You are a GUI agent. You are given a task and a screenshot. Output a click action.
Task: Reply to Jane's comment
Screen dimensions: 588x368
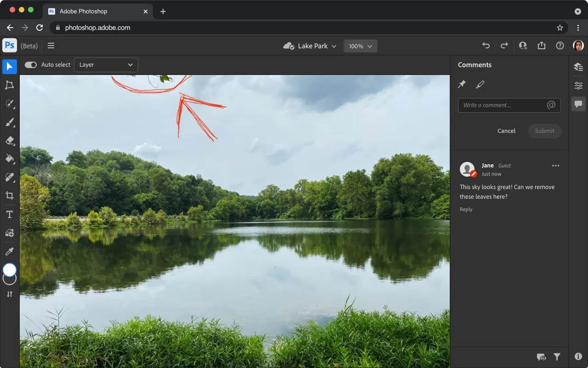(x=466, y=209)
